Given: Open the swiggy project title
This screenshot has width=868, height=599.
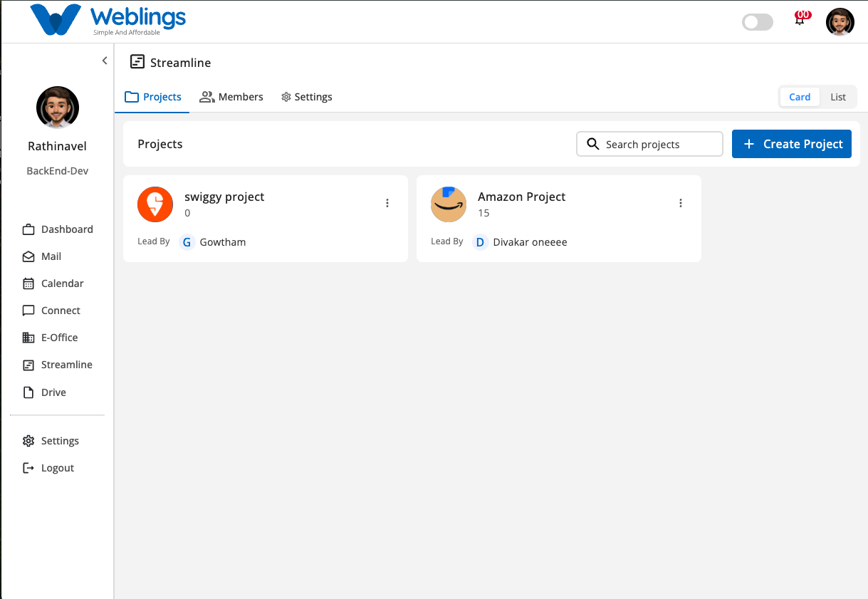Looking at the screenshot, I should coord(224,197).
